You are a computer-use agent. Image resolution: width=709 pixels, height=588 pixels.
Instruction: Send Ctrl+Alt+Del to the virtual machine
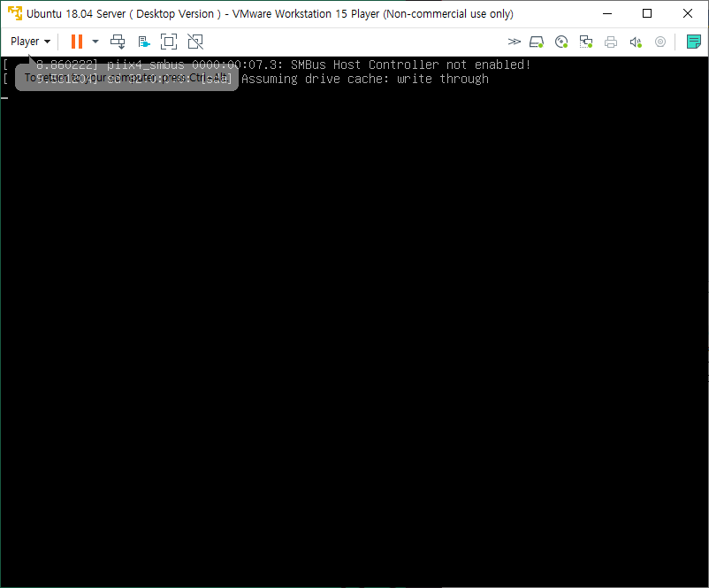pos(118,42)
